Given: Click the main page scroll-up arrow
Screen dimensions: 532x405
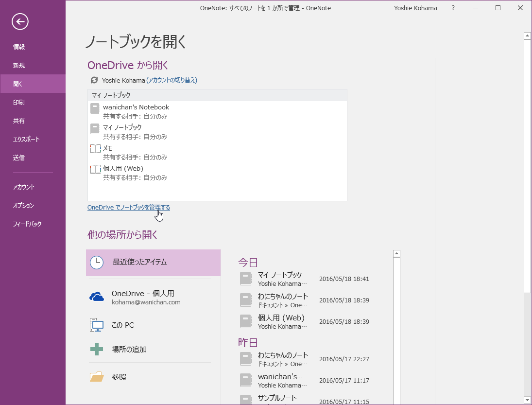Looking at the screenshot, I should (x=527, y=35).
